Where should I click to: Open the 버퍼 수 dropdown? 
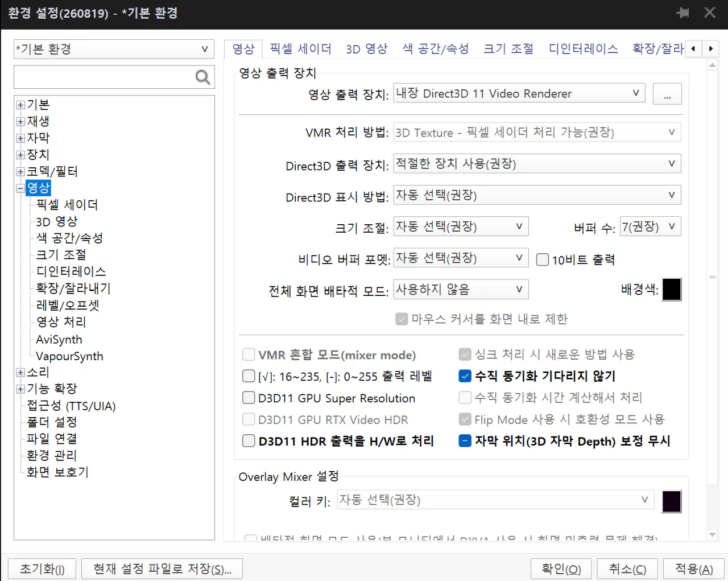click(x=650, y=226)
